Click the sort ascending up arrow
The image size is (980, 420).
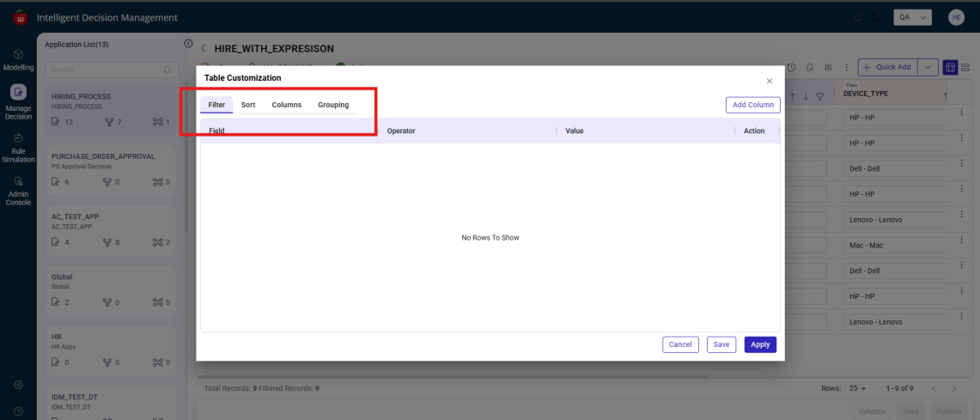point(793,96)
